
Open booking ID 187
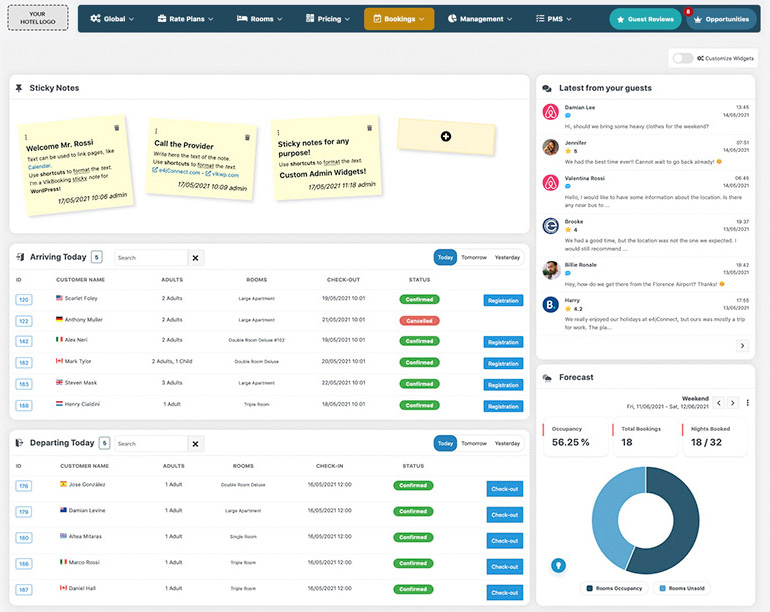24,589
